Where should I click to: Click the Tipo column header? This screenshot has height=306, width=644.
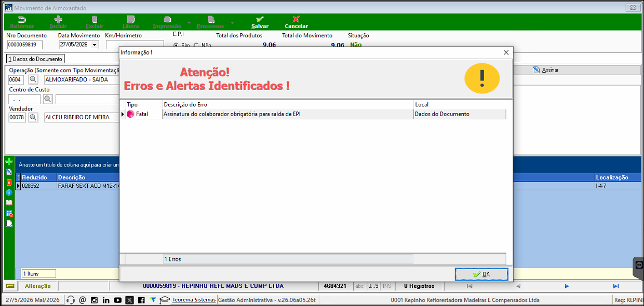[x=144, y=104]
